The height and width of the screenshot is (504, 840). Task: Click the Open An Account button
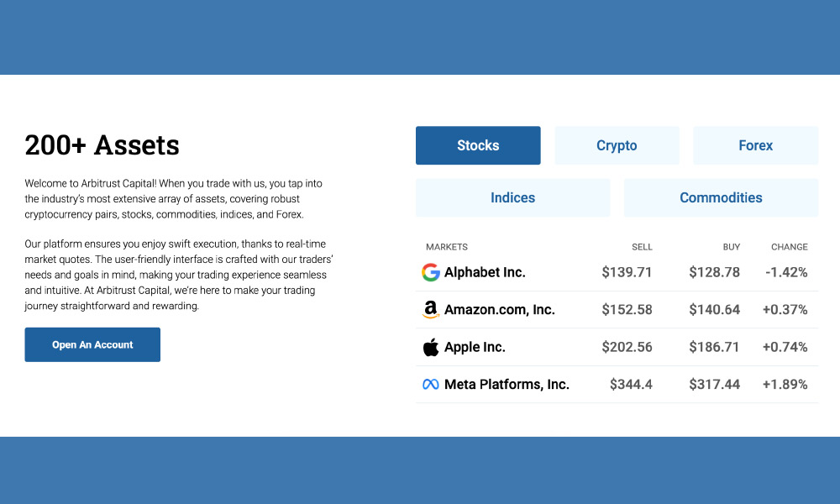pos(92,344)
